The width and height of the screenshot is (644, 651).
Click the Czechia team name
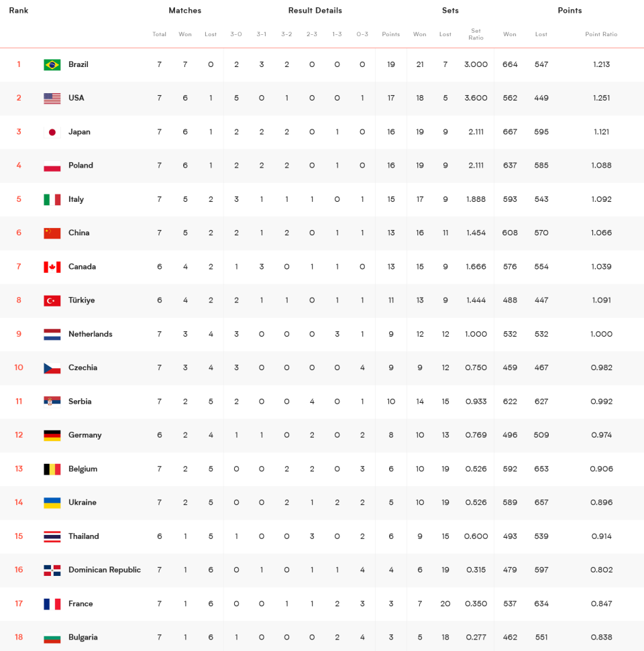pos(83,367)
